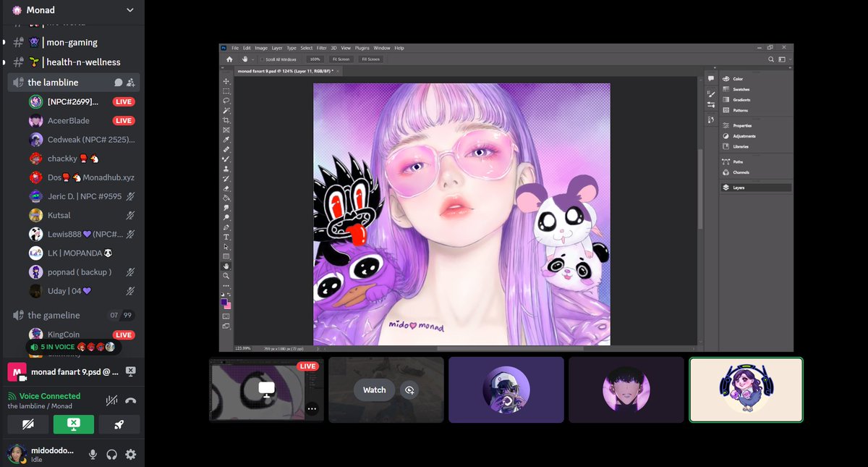The height and width of the screenshot is (467, 868).
Task: Toggle Discord microphone mute
Action: tap(93, 455)
